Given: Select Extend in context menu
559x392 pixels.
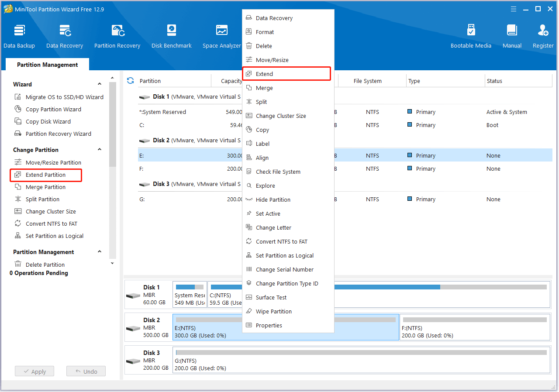Looking at the screenshot, I should coord(286,74).
